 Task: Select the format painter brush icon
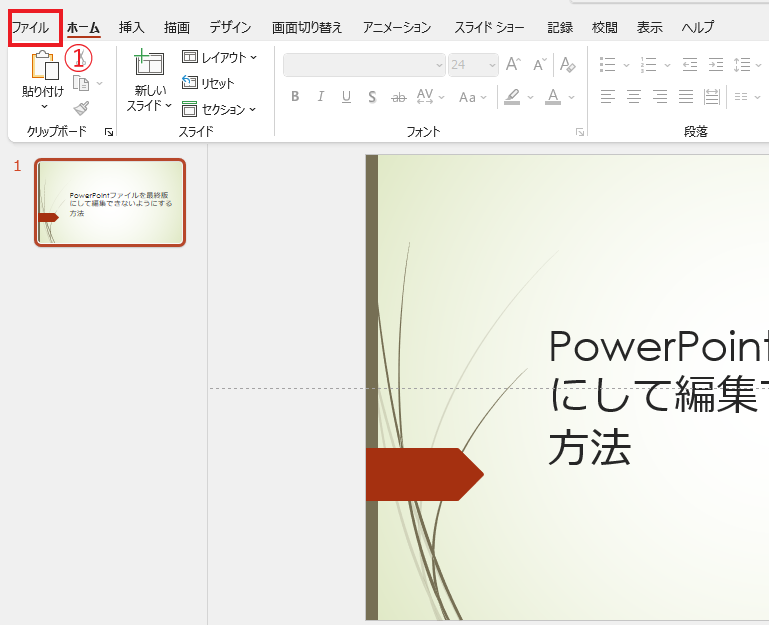click(81, 108)
